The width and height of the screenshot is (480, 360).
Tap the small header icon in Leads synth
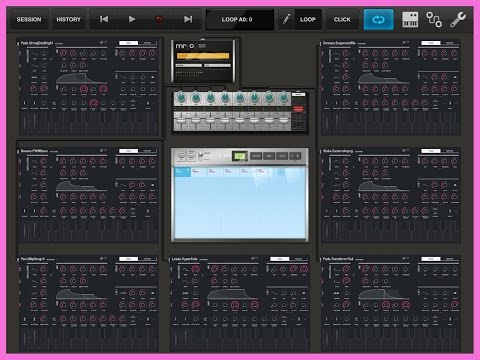click(255, 258)
